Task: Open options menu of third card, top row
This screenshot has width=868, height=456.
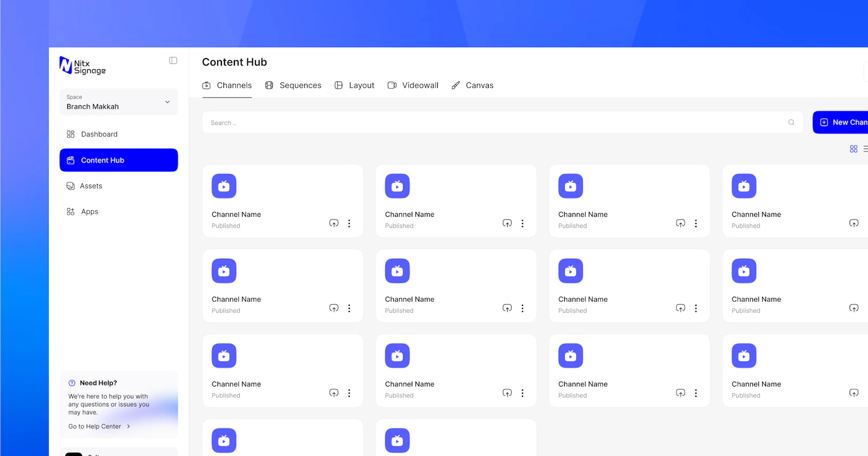Action: coord(696,223)
